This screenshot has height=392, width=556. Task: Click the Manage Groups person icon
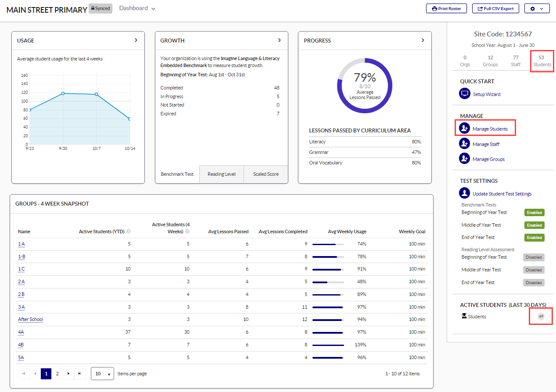point(464,159)
